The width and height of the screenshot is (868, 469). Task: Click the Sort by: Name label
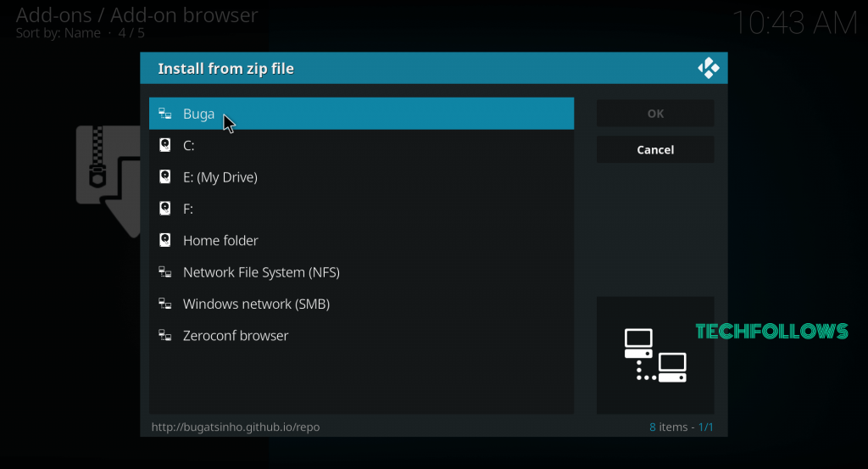tap(58, 33)
